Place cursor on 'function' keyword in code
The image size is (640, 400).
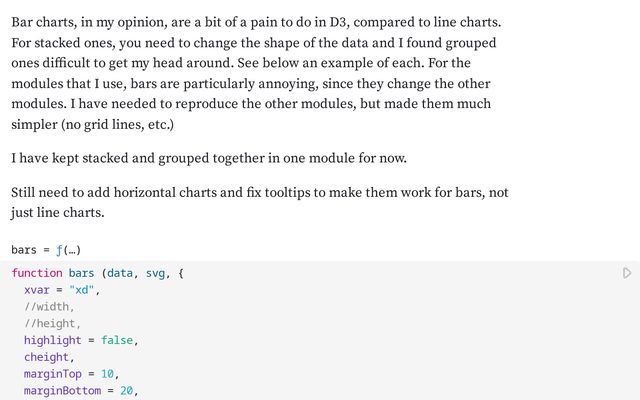(x=36, y=273)
